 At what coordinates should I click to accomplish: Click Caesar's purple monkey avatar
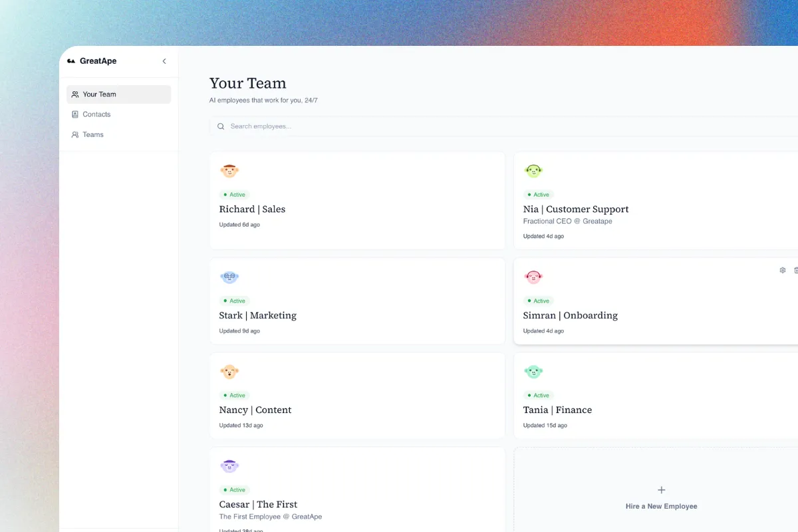229,465
